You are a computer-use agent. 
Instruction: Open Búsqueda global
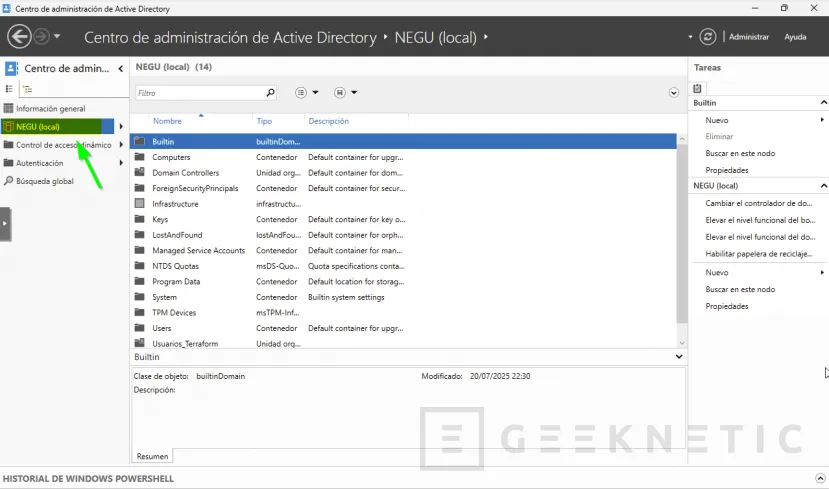(x=44, y=181)
